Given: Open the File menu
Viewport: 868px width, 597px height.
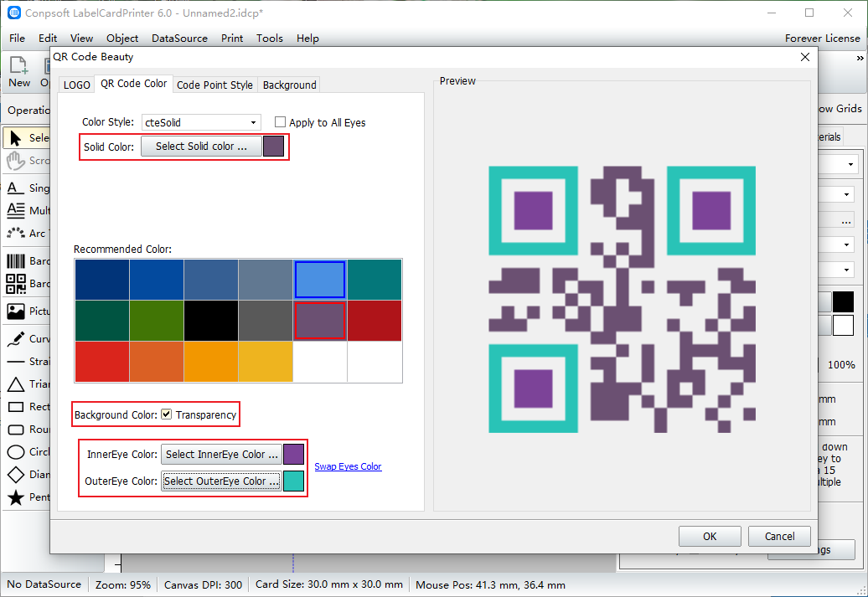Looking at the screenshot, I should pos(17,39).
